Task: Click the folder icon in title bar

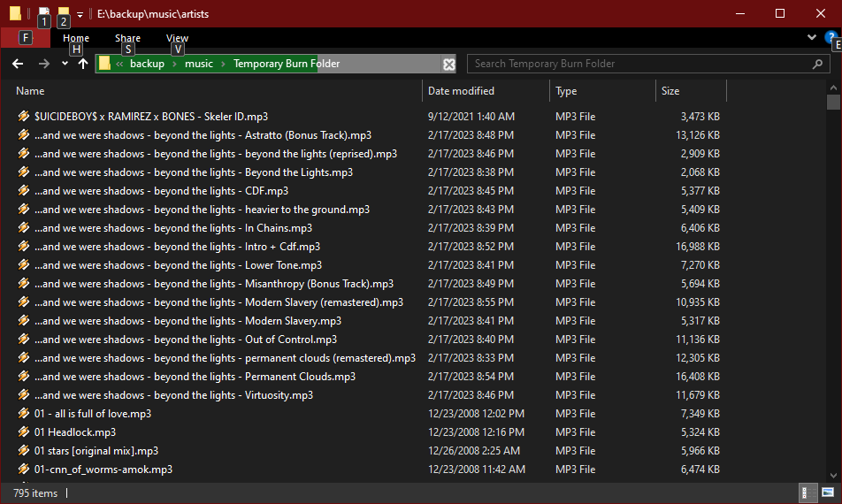Action: tap(16, 13)
